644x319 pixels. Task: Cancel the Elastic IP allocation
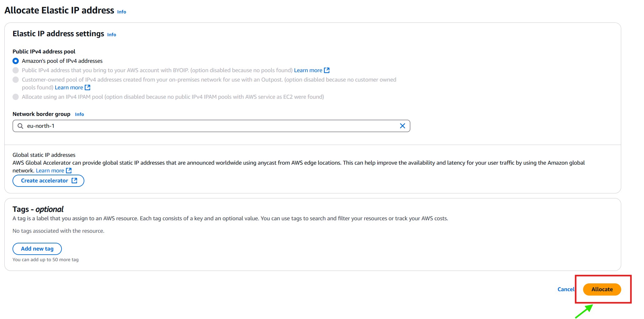click(565, 289)
